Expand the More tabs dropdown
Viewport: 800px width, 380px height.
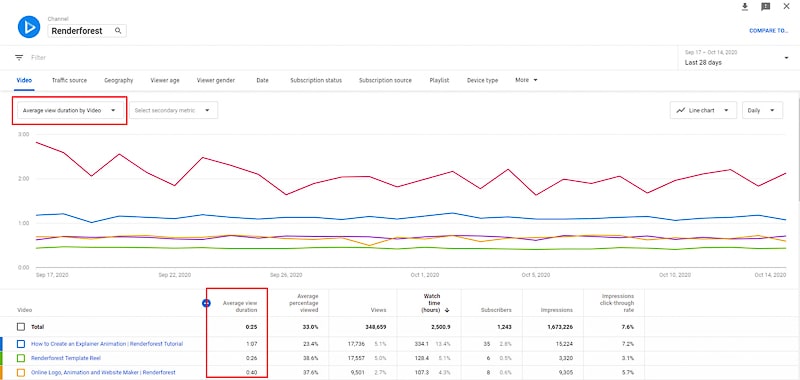(x=527, y=80)
